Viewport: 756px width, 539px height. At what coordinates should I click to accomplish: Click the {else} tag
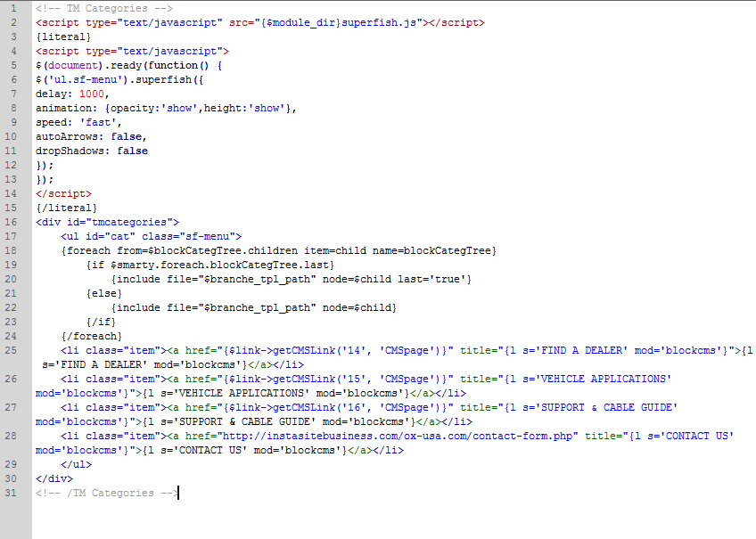(104, 293)
